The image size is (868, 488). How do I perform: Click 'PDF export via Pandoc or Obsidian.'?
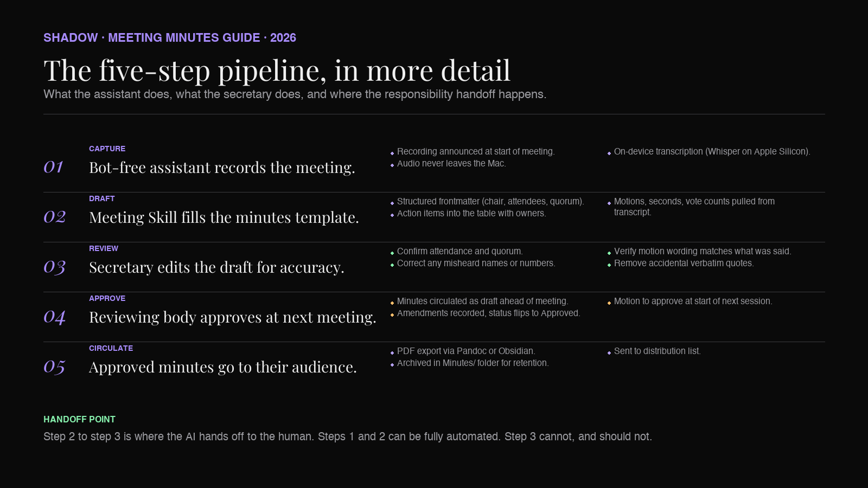coord(466,351)
